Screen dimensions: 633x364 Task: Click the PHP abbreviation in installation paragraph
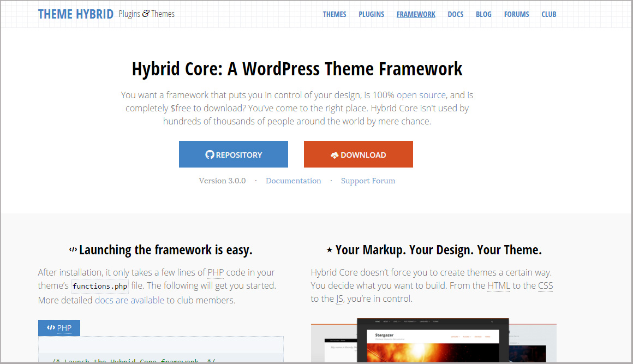(x=216, y=273)
